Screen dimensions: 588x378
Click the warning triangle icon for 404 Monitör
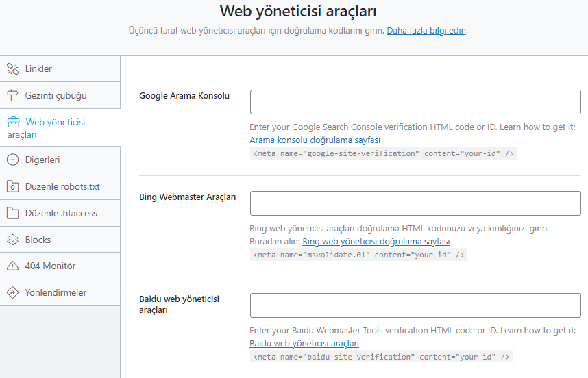pyautogui.click(x=12, y=266)
